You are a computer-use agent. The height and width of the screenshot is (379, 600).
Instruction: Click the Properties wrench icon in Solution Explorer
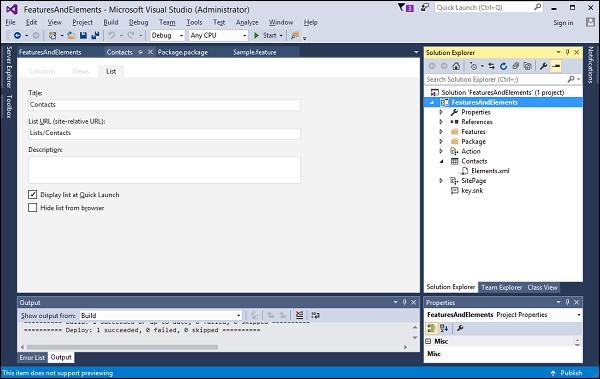543,66
